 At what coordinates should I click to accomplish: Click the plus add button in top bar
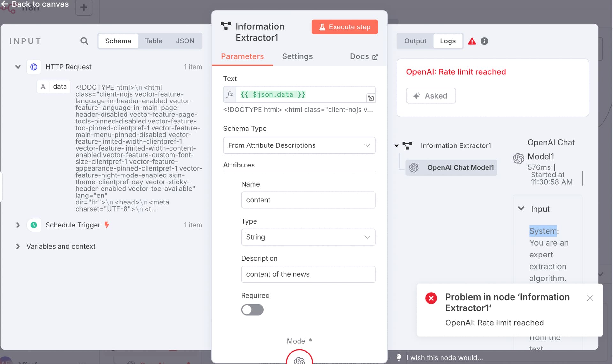[x=84, y=7]
